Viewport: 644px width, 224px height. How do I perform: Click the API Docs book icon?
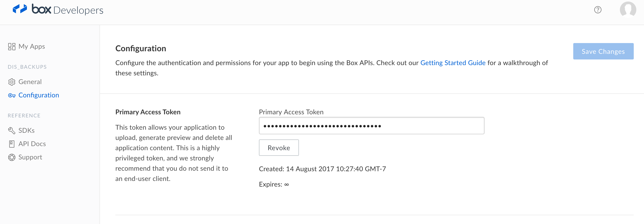coord(12,144)
